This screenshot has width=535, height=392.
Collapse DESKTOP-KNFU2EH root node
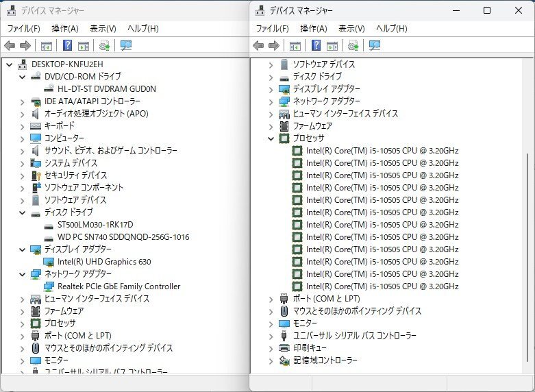pos(10,64)
